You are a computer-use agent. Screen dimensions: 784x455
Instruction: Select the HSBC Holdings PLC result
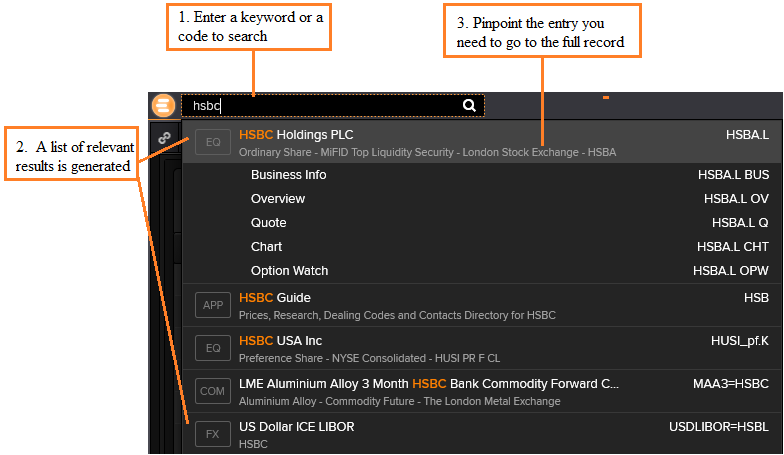[482, 142]
